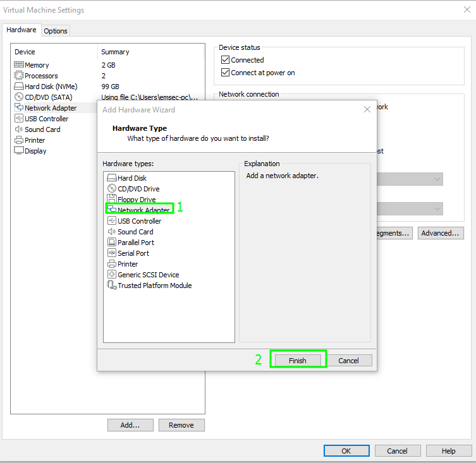Switch to the Hardware tab
This screenshot has width=476, height=463.
[21, 30]
